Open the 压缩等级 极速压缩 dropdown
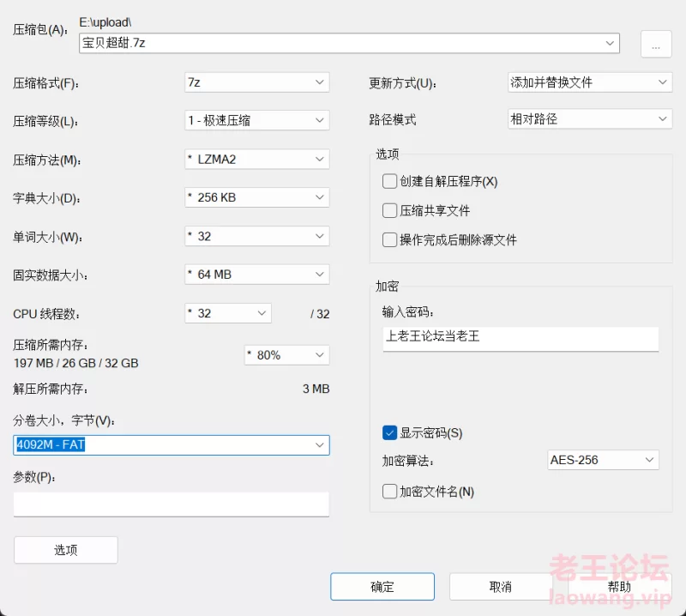 [x=256, y=120]
